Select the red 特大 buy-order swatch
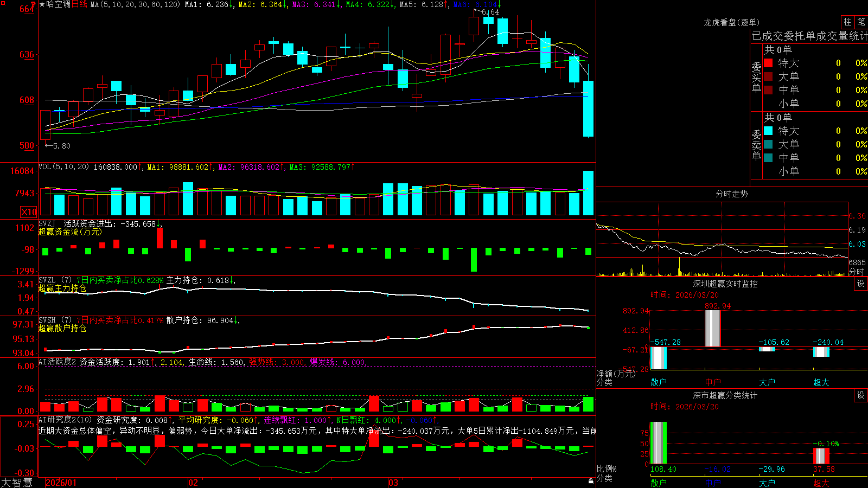The image size is (868, 488). (x=768, y=63)
